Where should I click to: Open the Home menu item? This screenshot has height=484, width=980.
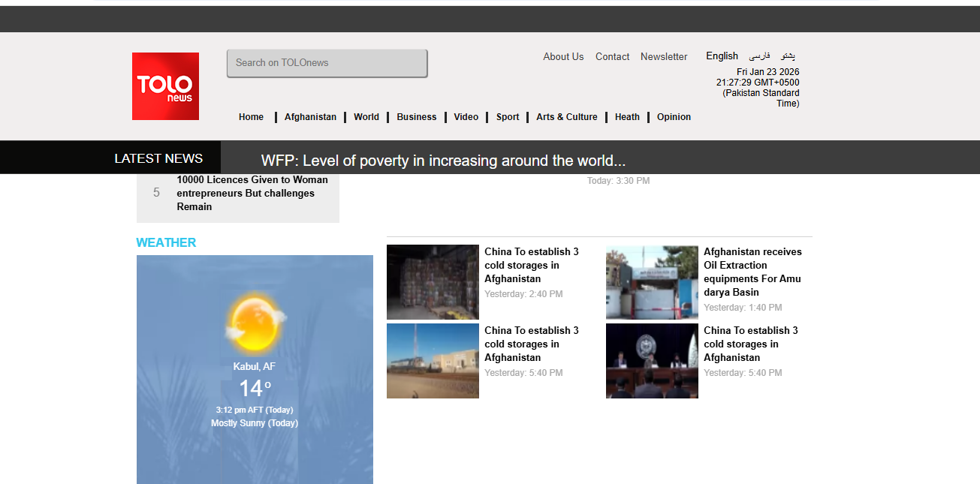[251, 117]
